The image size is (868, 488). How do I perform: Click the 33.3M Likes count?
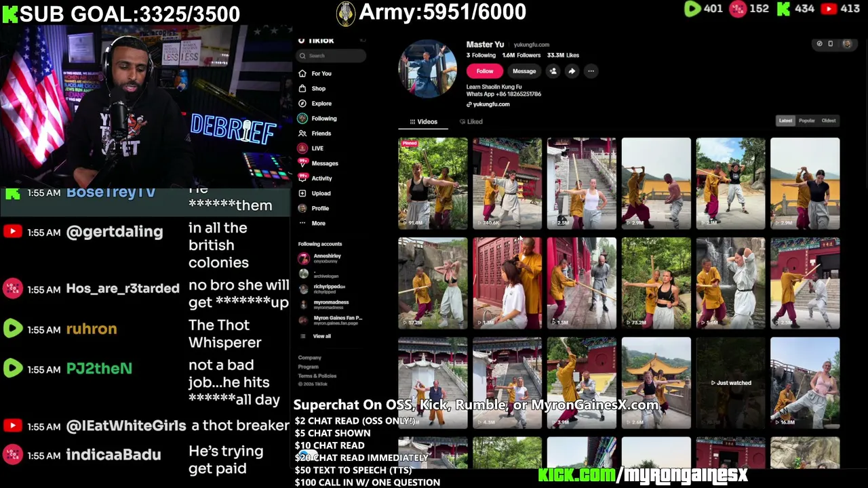pos(563,56)
